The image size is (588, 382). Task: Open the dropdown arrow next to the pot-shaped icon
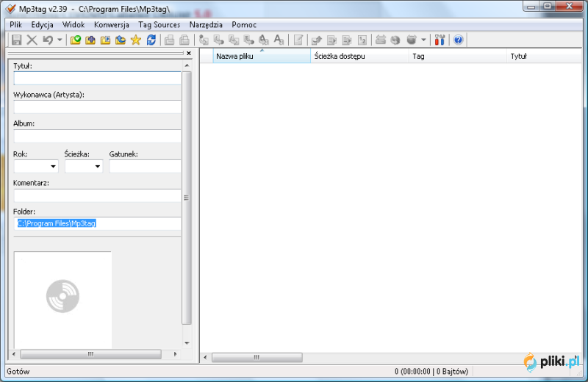point(423,40)
